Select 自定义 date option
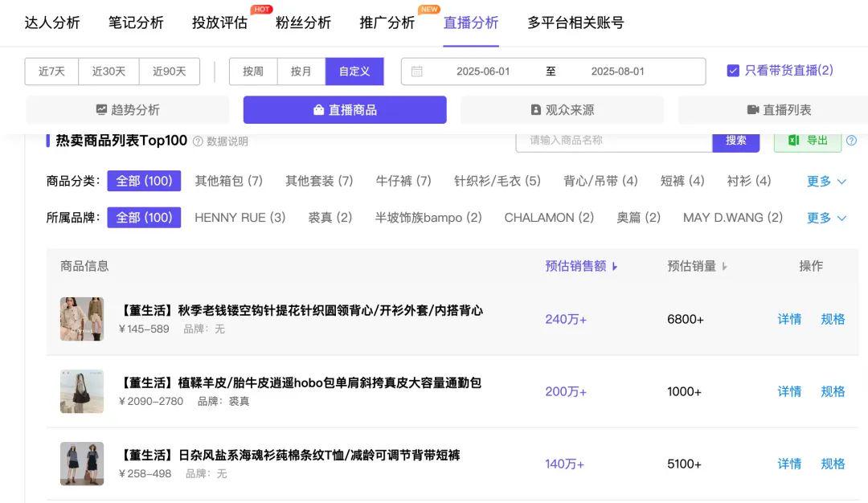868x503 pixels. pyautogui.click(x=354, y=72)
